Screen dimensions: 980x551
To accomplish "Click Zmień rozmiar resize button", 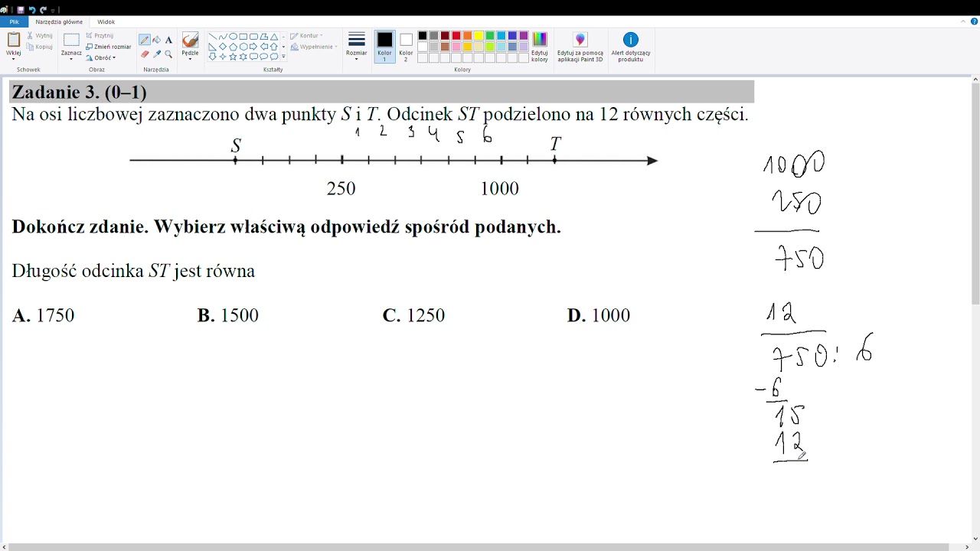I will [108, 47].
